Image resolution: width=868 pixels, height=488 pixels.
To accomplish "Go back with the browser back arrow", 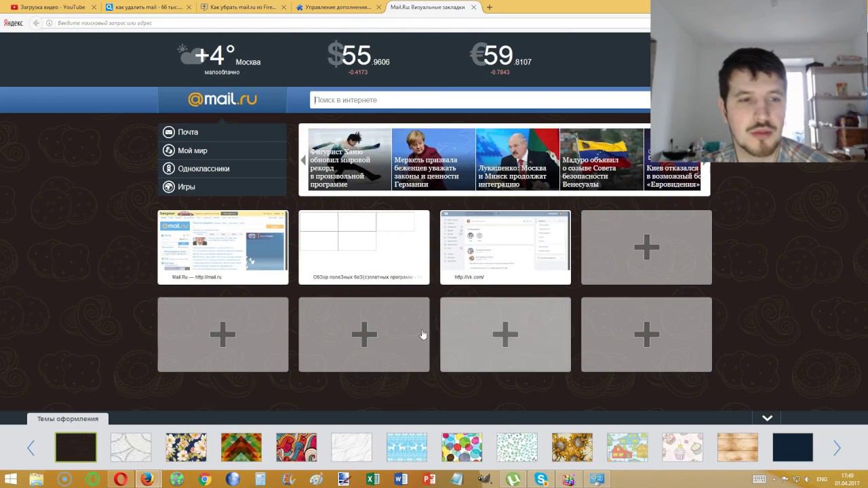I will tap(37, 23).
